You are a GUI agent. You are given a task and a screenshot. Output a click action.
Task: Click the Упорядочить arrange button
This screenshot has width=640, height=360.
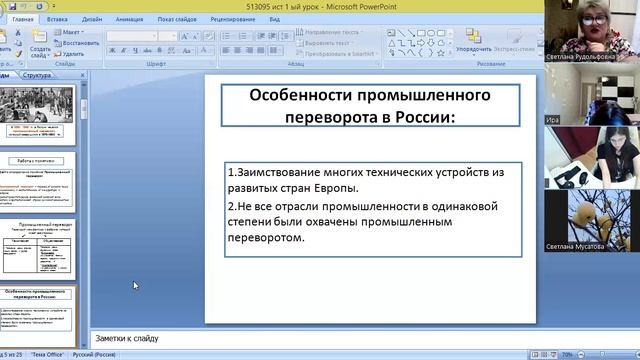(473, 42)
